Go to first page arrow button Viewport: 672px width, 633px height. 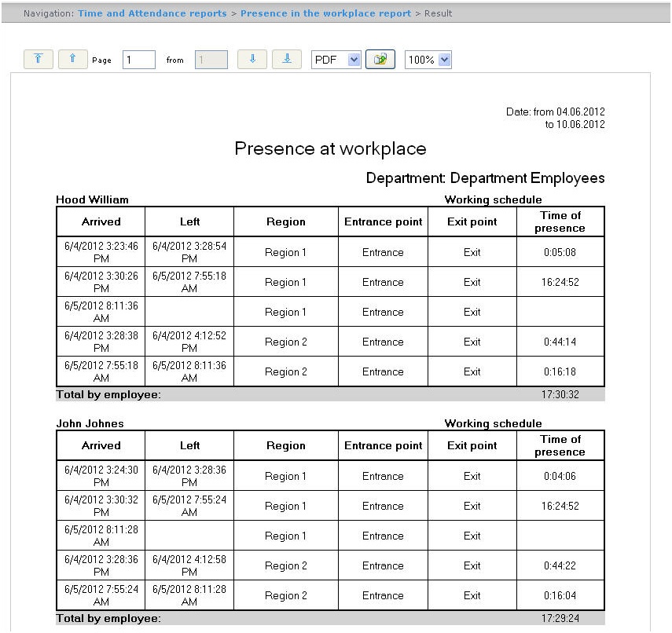pos(39,59)
